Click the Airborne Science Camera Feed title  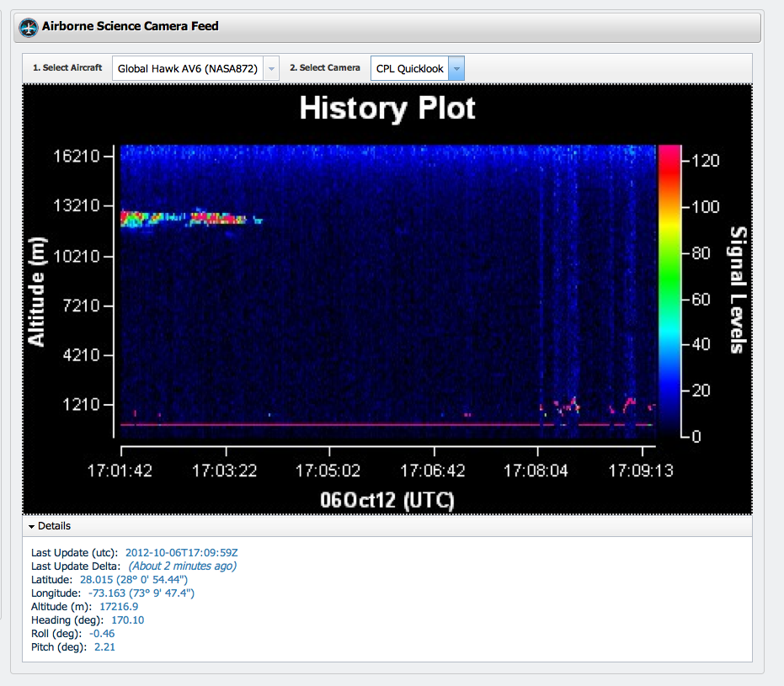point(131,26)
